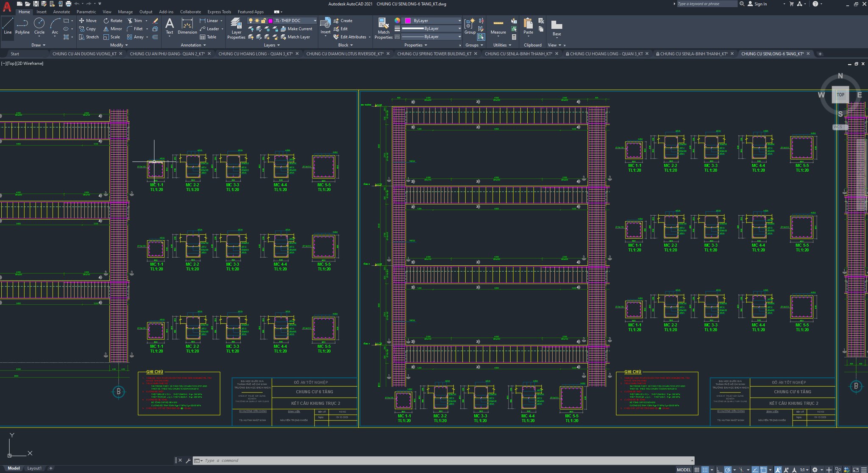
Task: Open the Annotate ribbon tab
Action: pyautogui.click(x=61, y=12)
